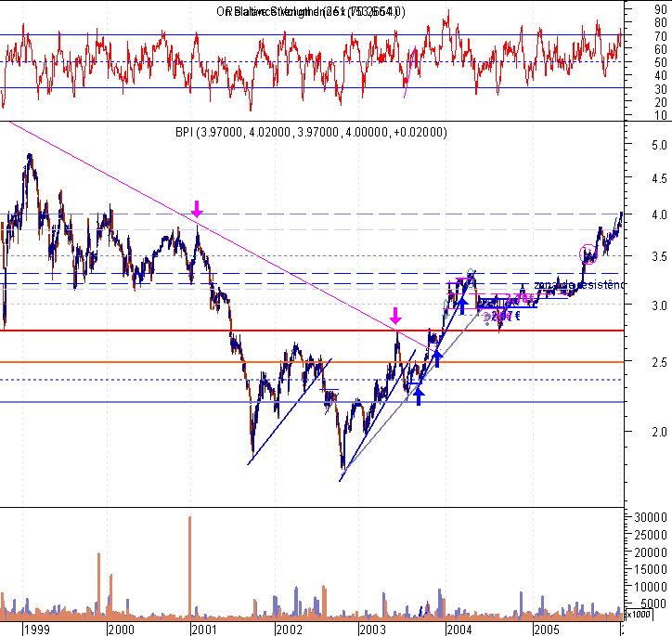Click the 2000 year label on the time axis
This screenshot has width=672, height=636.
(x=121, y=630)
